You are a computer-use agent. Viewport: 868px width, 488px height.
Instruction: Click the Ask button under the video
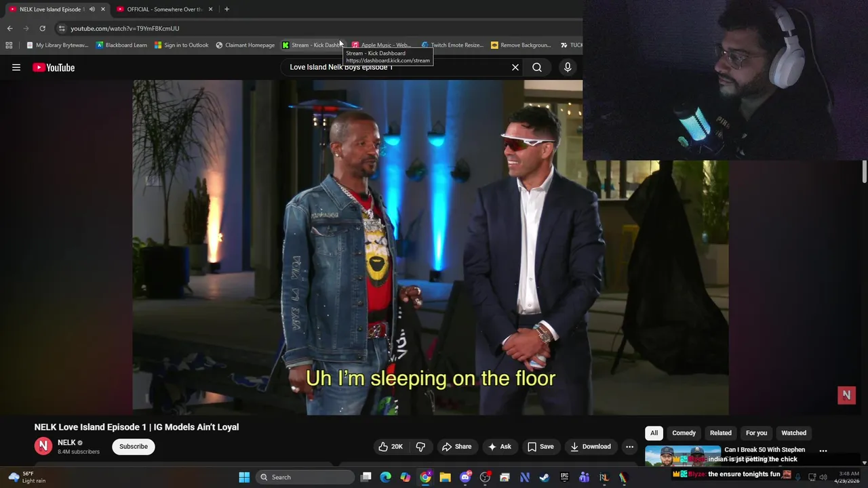(499, 447)
